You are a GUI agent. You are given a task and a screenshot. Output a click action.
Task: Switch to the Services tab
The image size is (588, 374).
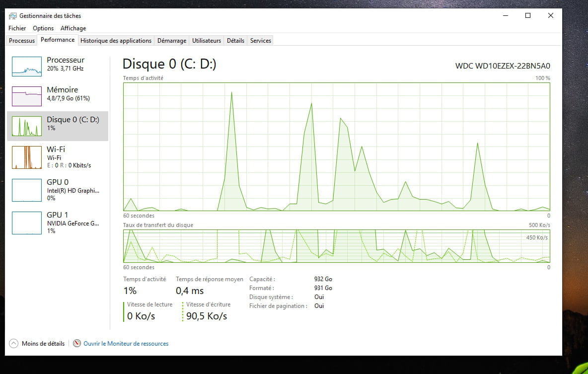click(261, 41)
